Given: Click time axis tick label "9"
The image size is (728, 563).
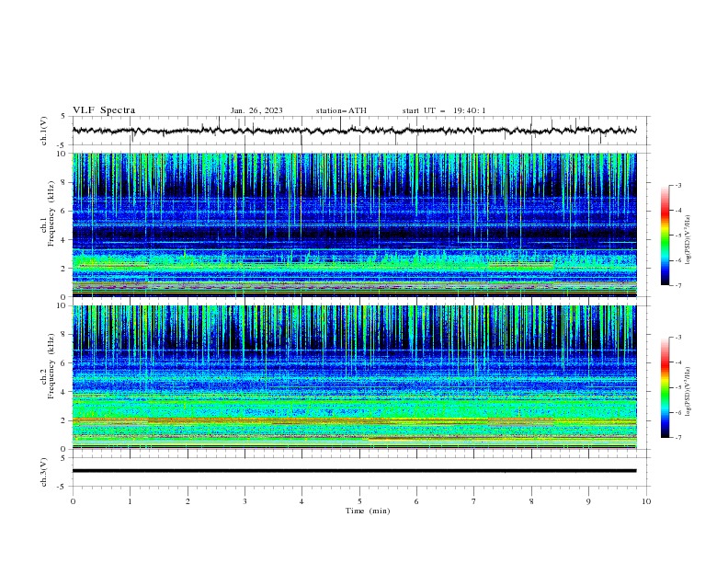Looking at the screenshot, I should pos(588,501).
